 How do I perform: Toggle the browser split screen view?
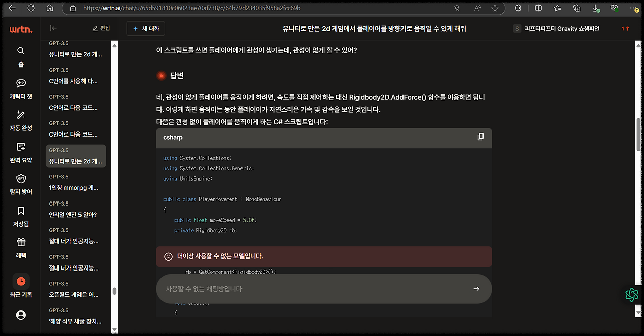[x=538, y=8]
